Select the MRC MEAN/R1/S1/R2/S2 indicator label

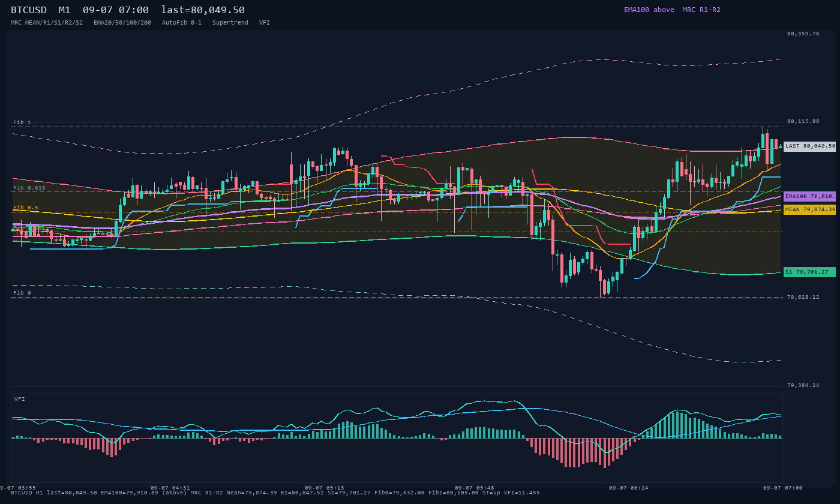click(47, 22)
